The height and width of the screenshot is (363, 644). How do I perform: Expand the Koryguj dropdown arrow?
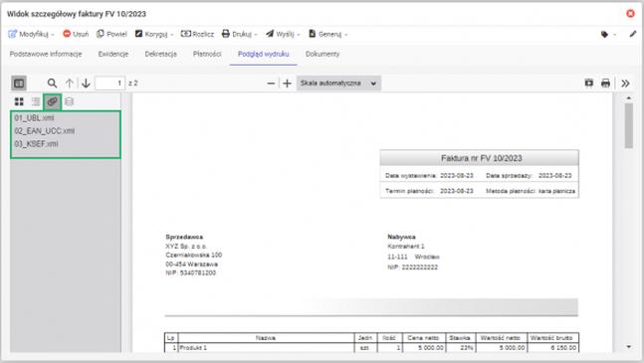tap(172, 35)
